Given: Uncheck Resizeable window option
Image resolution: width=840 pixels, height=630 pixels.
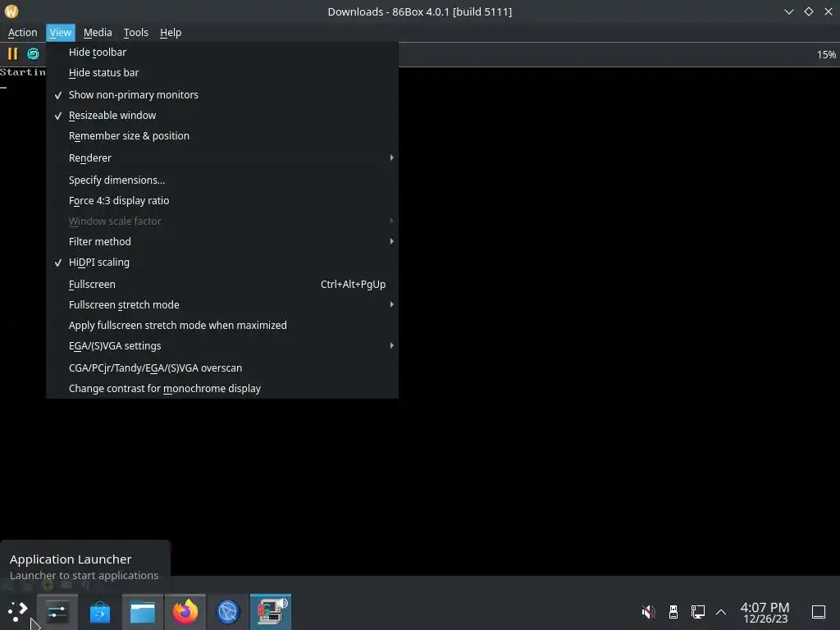Looking at the screenshot, I should (x=221, y=115).
